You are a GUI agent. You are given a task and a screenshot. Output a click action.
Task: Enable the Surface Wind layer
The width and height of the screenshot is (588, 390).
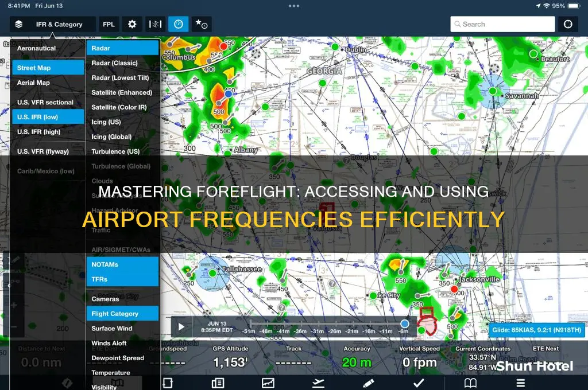[x=122, y=329]
